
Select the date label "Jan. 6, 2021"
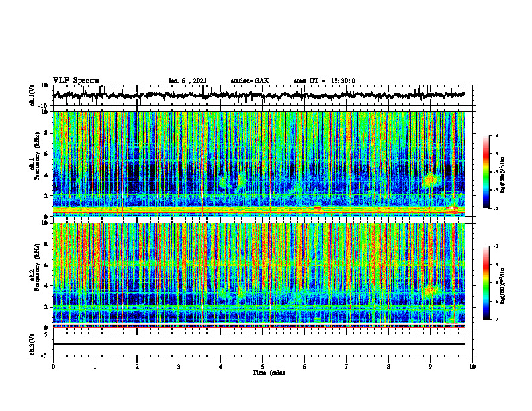(x=187, y=81)
